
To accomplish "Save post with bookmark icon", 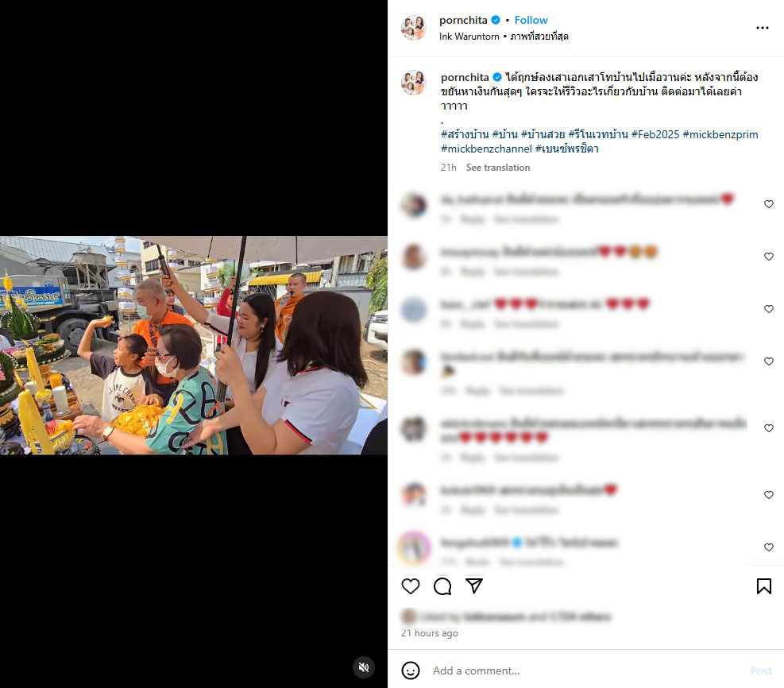I will click(763, 586).
